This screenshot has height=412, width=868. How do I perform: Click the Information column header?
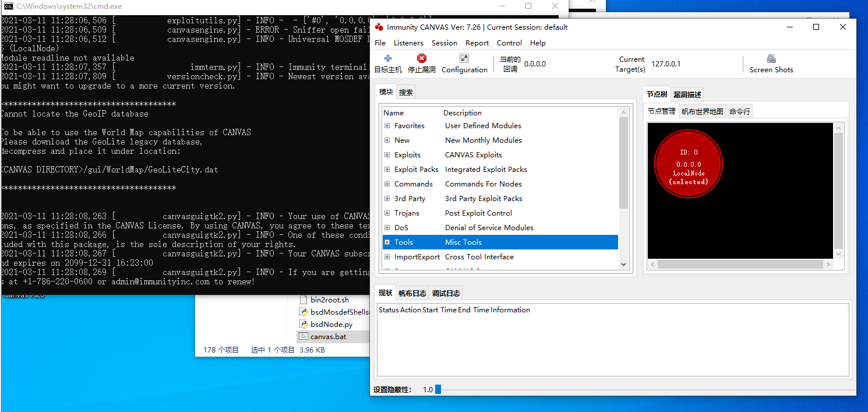pos(510,309)
